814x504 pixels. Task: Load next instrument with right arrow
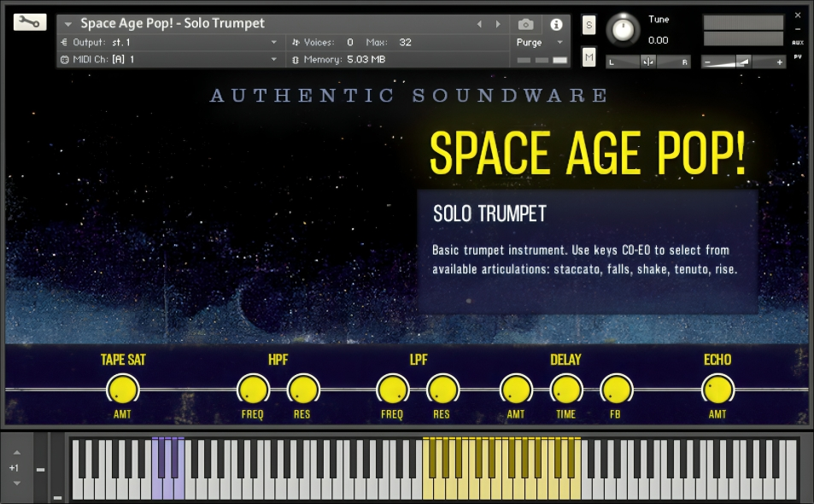tap(498, 24)
